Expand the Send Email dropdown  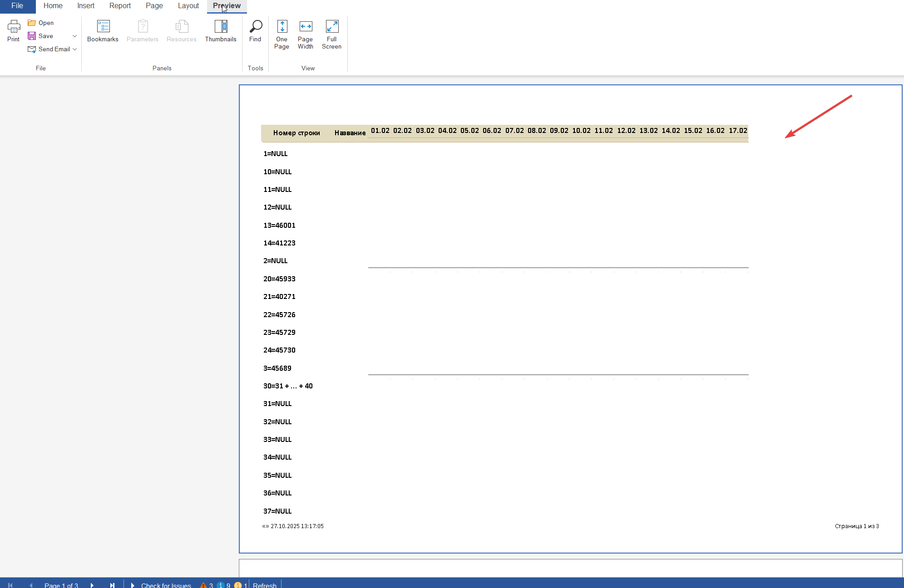coord(75,49)
